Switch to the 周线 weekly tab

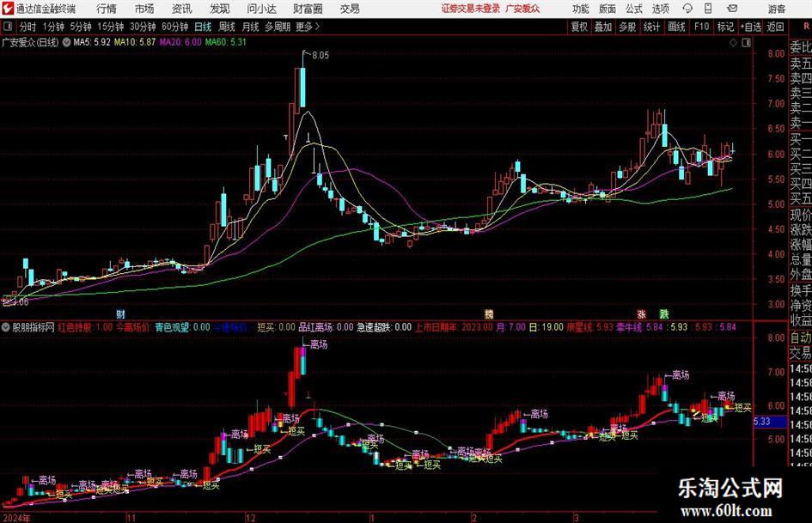pyautogui.click(x=226, y=27)
